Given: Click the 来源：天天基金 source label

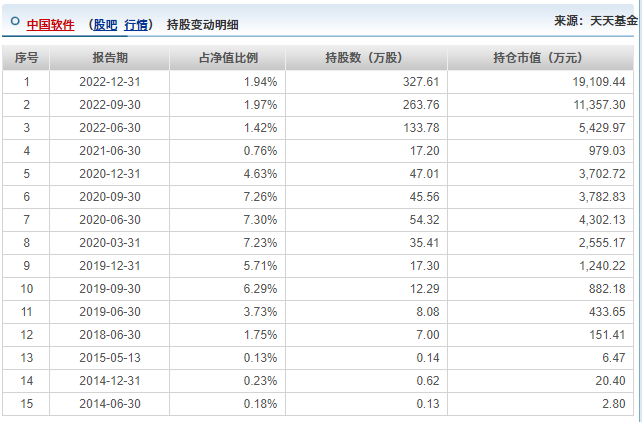Looking at the screenshot, I should (x=595, y=21).
